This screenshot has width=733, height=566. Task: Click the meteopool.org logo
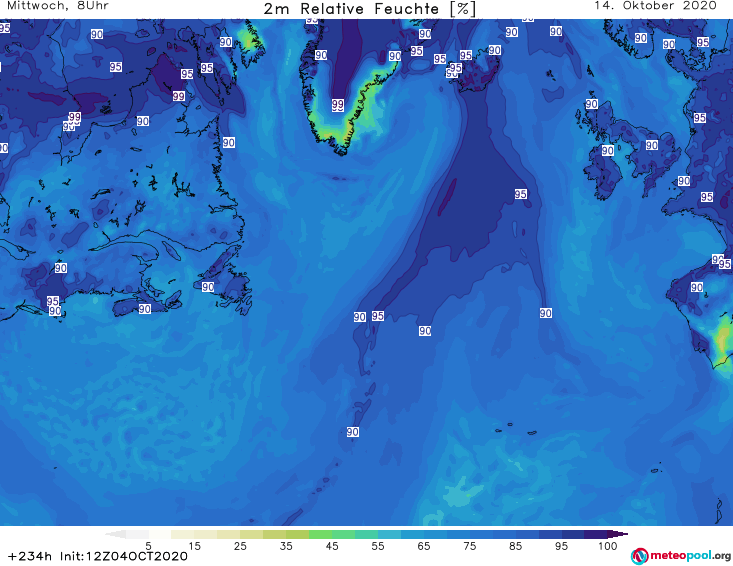click(x=681, y=556)
